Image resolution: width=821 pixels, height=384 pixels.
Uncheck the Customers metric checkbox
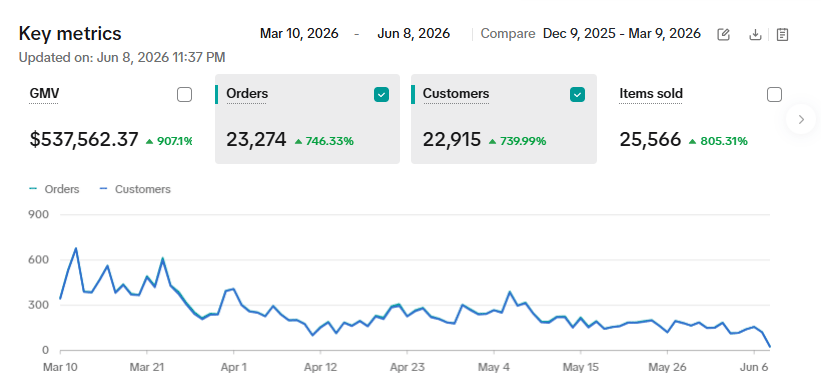[577, 95]
